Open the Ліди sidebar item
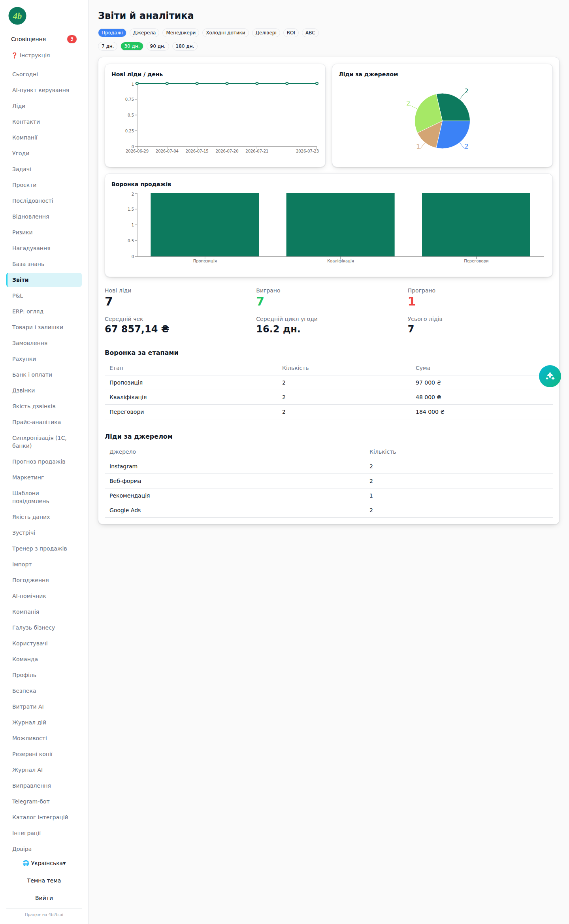 pos(44,106)
